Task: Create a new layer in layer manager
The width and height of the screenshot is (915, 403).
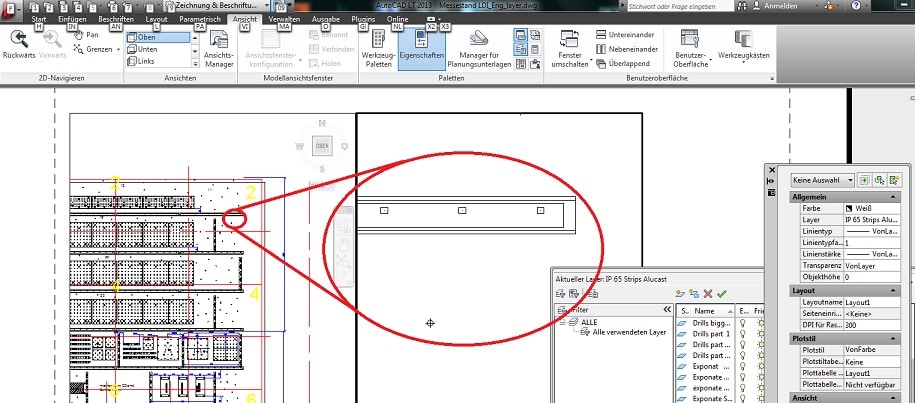Action: click(679, 294)
